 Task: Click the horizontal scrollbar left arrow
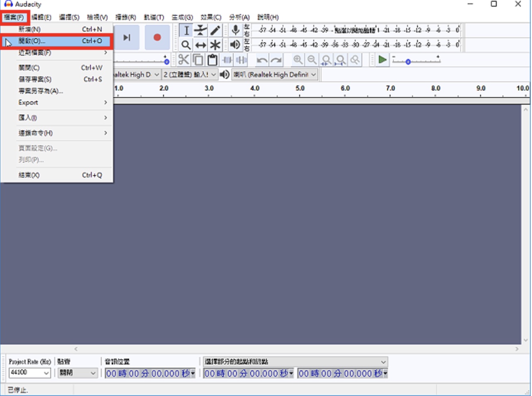76,349
